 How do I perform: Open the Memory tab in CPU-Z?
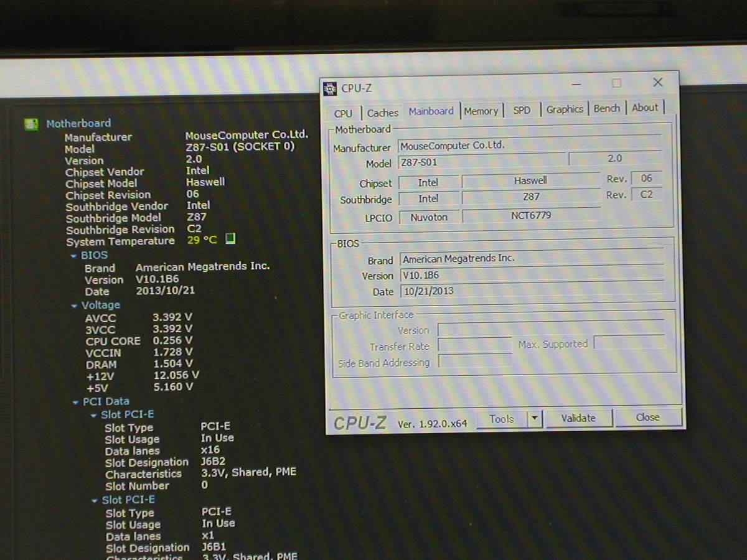pyautogui.click(x=481, y=111)
